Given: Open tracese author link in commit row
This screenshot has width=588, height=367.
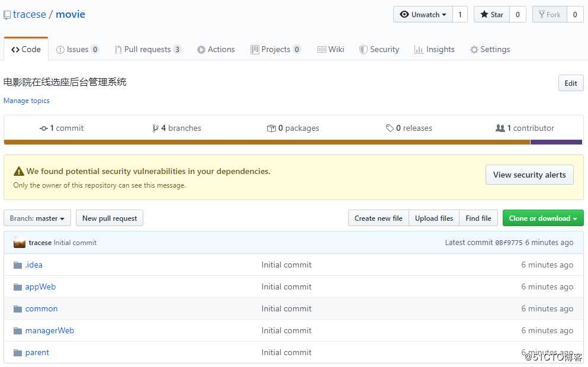Looking at the screenshot, I should 40,243.
